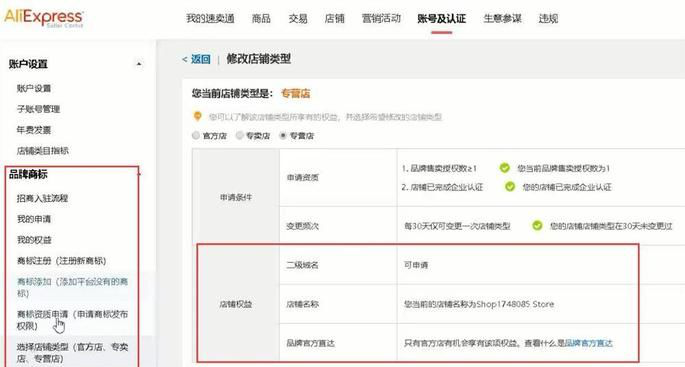This screenshot has height=367, width=685.
Task: Click 品牌售卖授权数≥1 requirement text
Action: 439,168
